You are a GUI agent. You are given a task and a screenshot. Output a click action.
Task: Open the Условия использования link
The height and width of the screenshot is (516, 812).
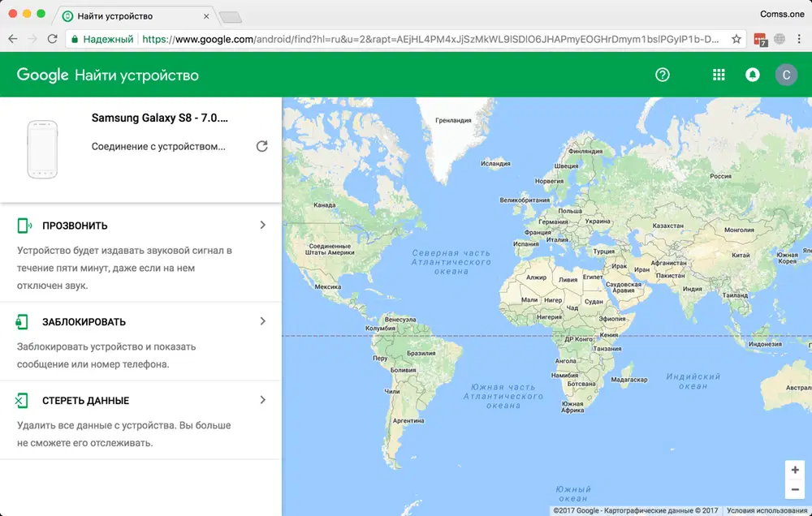[x=767, y=511]
